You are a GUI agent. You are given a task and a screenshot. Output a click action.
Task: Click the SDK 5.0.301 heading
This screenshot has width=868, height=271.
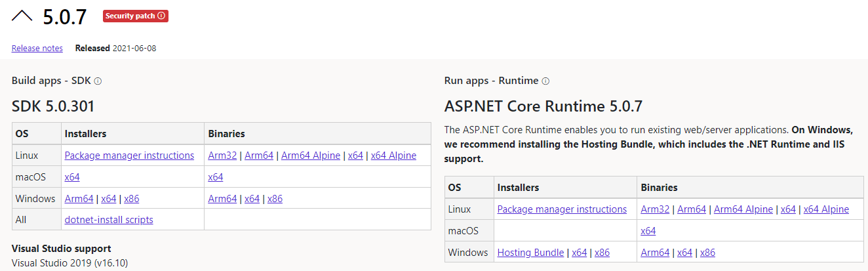(54, 106)
